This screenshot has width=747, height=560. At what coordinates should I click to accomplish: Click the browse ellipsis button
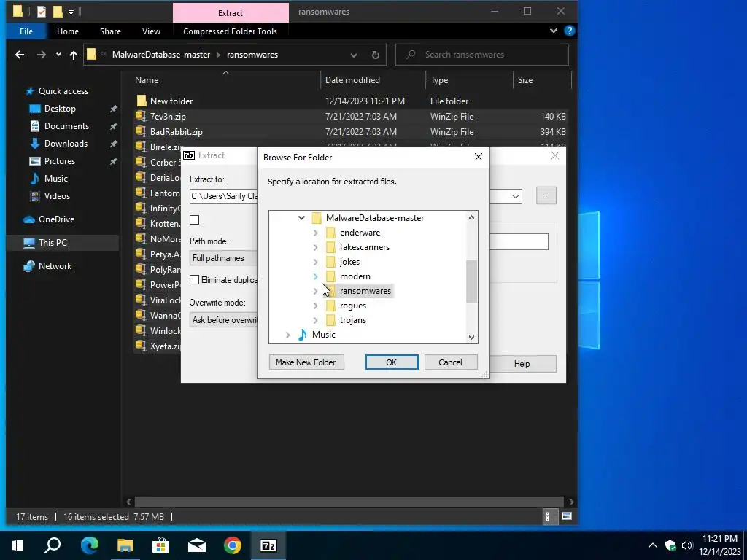[x=546, y=196]
